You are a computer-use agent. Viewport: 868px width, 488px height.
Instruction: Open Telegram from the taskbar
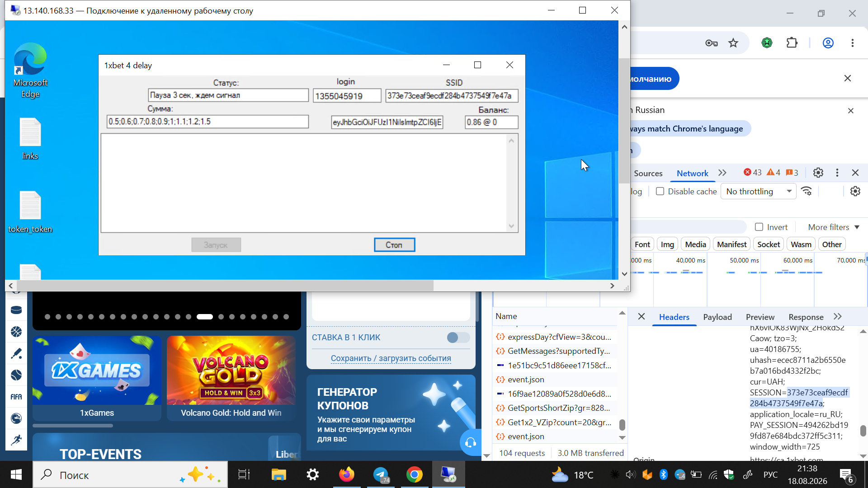pyautogui.click(x=381, y=475)
